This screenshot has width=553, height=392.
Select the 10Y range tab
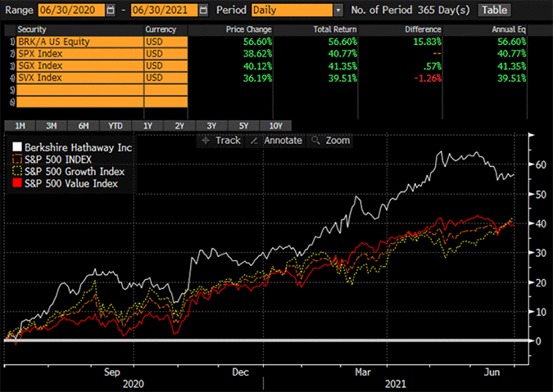pos(276,126)
